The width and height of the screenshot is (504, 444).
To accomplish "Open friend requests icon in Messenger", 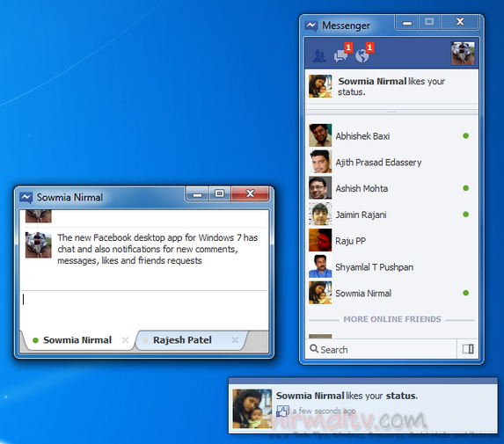I will [x=319, y=56].
